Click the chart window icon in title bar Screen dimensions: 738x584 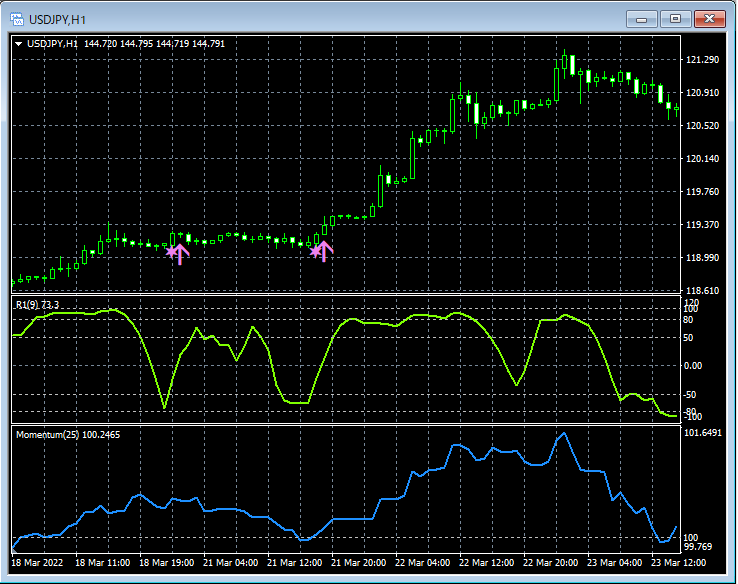(16, 17)
